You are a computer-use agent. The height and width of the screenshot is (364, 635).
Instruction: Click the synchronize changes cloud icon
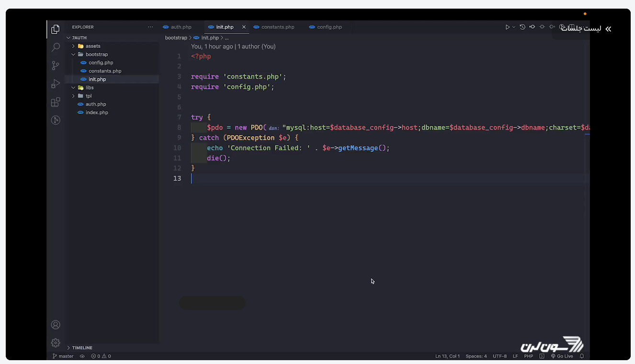click(82, 356)
